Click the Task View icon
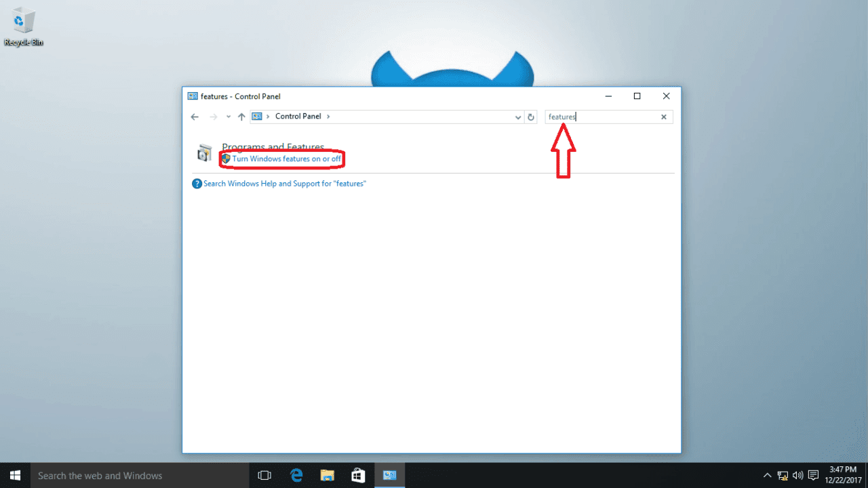Image resolution: width=868 pixels, height=488 pixels. point(264,475)
